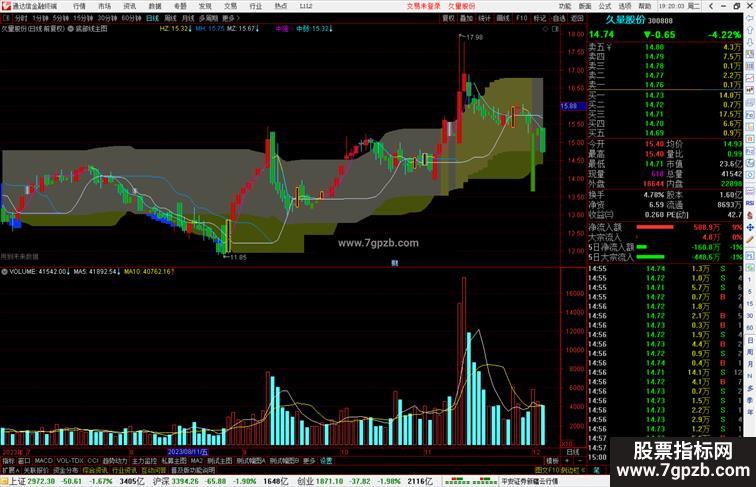Switch chart to 30分钟 period
Image resolution: width=756 pixels, height=487 pixels.
(x=107, y=18)
